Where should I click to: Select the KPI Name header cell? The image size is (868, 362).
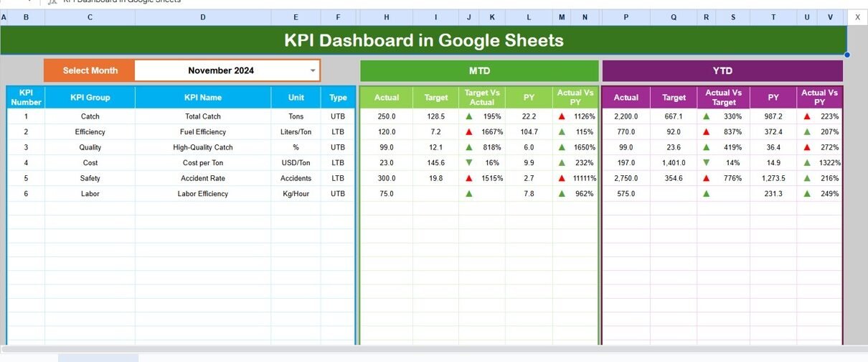(202, 98)
